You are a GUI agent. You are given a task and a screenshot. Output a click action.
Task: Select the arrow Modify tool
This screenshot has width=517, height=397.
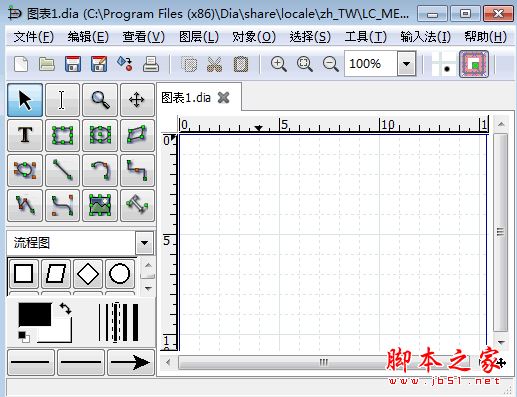tap(25, 100)
